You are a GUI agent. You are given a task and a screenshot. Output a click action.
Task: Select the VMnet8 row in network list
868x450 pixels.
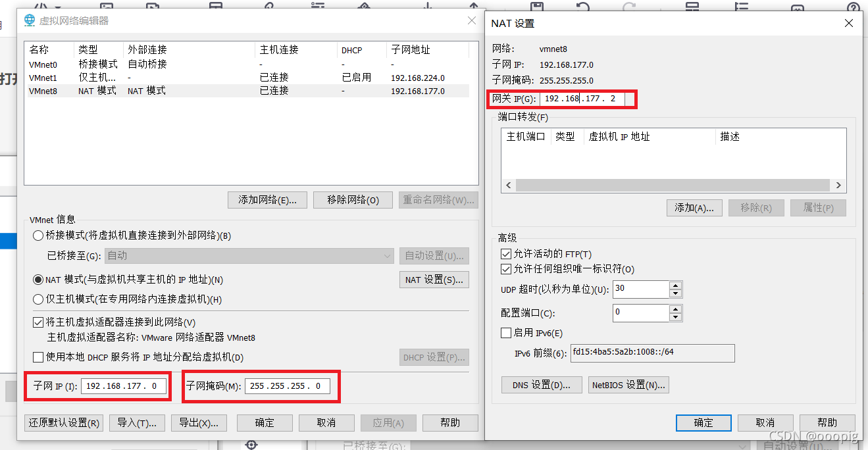pyautogui.click(x=247, y=91)
